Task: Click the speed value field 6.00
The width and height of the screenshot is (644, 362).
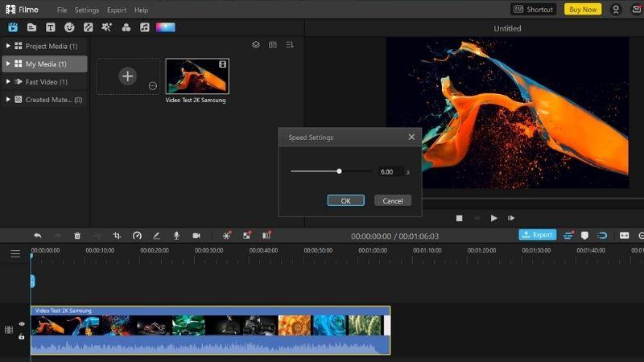Action: pos(390,172)
